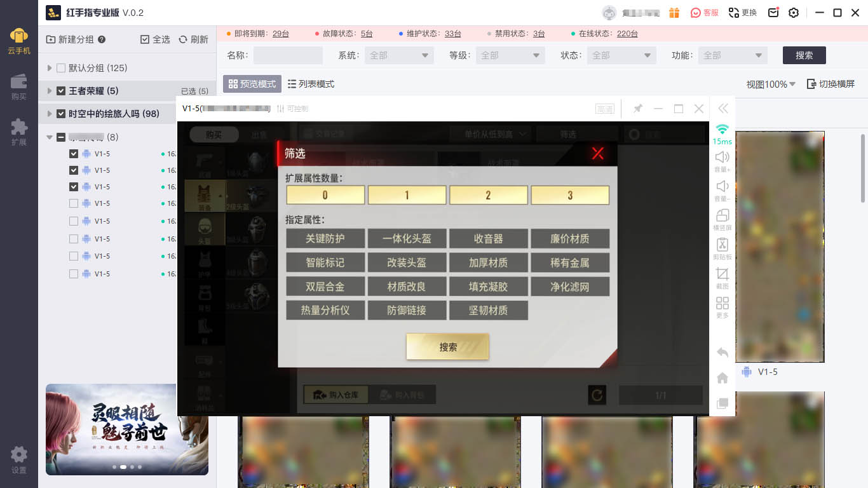Expand the 王者荣耀 group arrow
This screenshot has height=488, width=868.
pos(50,91)
